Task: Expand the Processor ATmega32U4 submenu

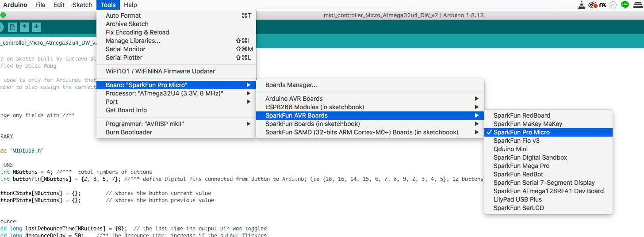Action: point(164,93)
